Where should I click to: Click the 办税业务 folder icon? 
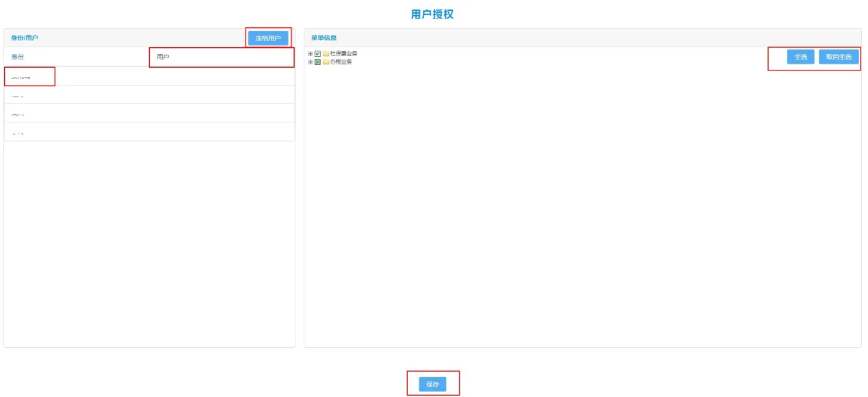click(326, 62)
